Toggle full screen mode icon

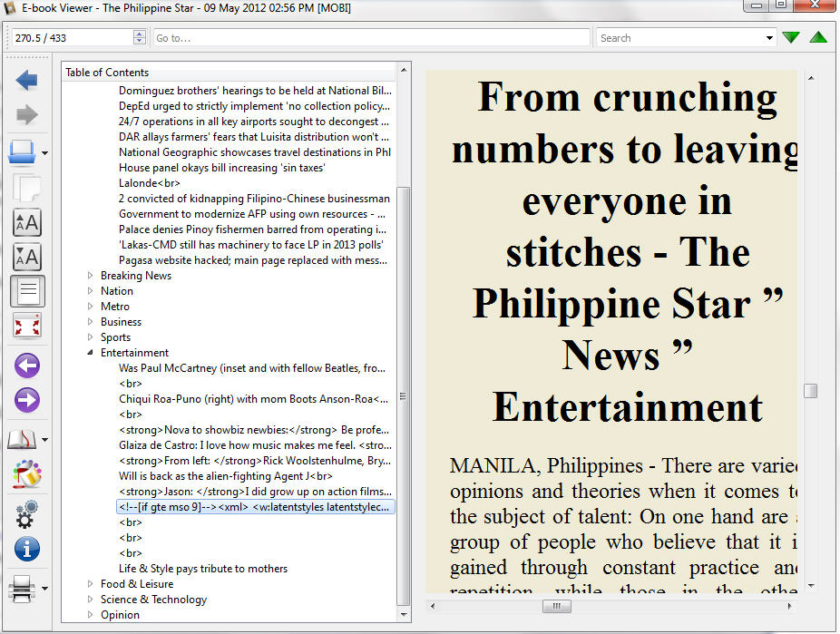click(x=27, y=326)
